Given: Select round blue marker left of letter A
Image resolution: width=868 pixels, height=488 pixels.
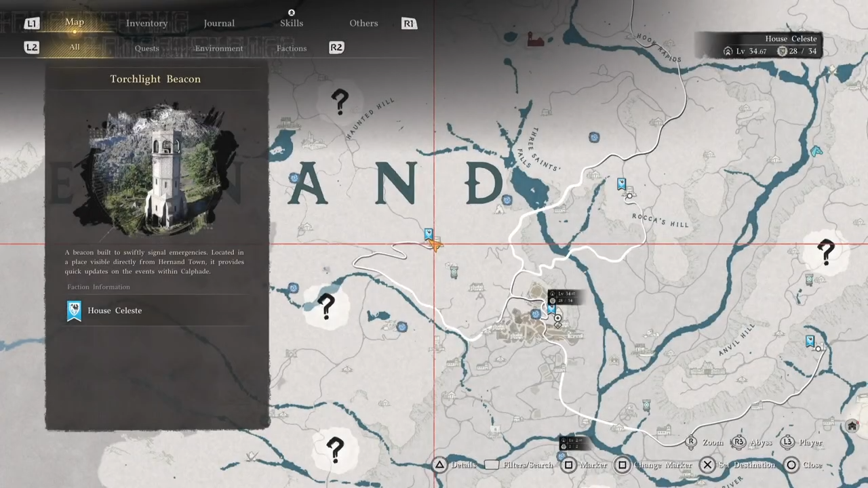Looking at the screenshot, I should pyautogui.click(x=294, y=178).
